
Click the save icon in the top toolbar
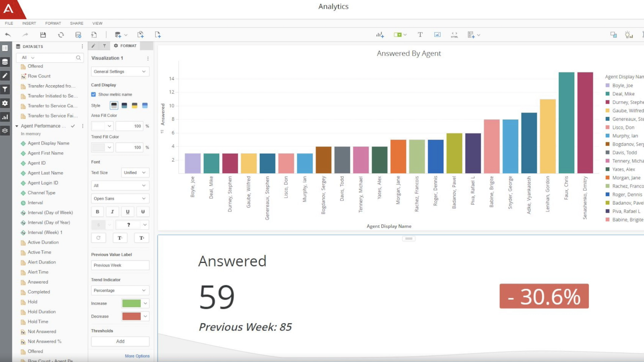[x=43, y=34]
